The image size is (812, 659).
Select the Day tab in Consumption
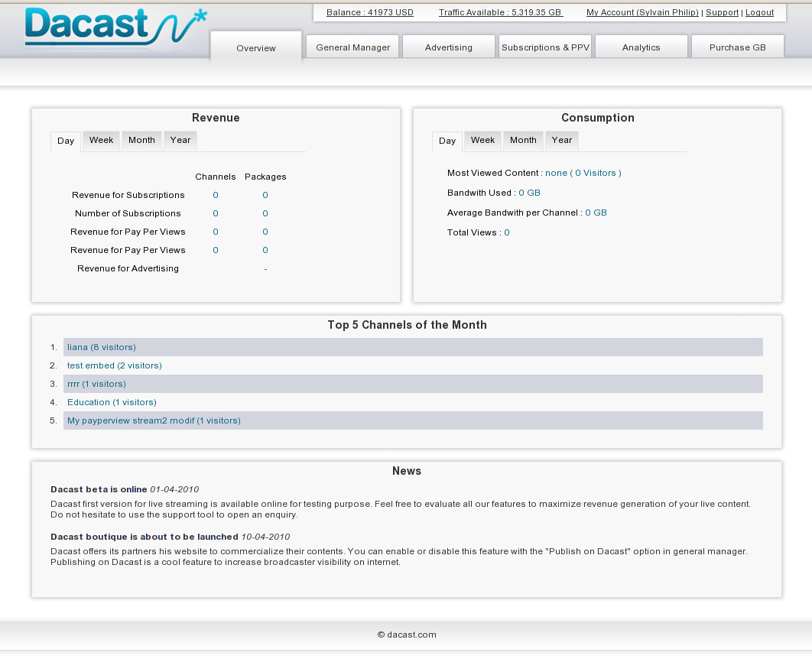[447, 141]
